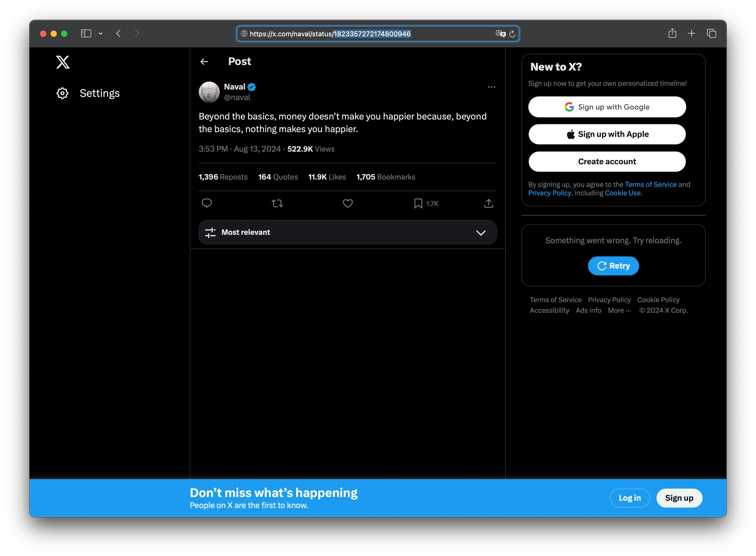Click the Sign up with Google button
Image resolution: width=756 pixels, height=556 pixels.
[x=607, y=107]
